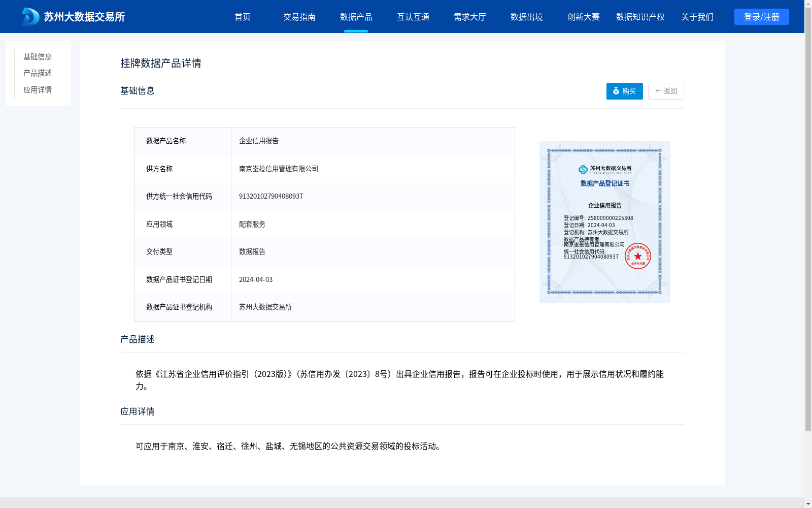Open the 互认互通 nav item
This screenshot has width=812, height=508.
coord(413,17)
